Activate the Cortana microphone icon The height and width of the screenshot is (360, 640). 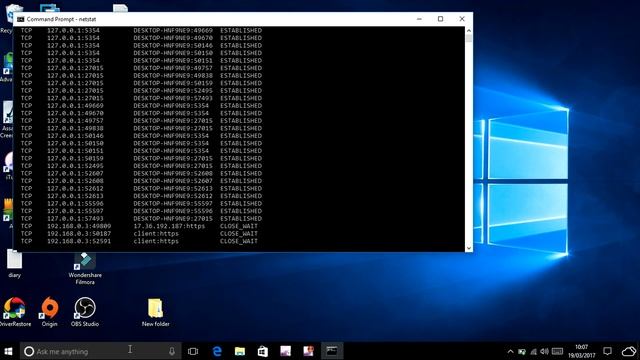pyautogui.click(x=172, y=351)
